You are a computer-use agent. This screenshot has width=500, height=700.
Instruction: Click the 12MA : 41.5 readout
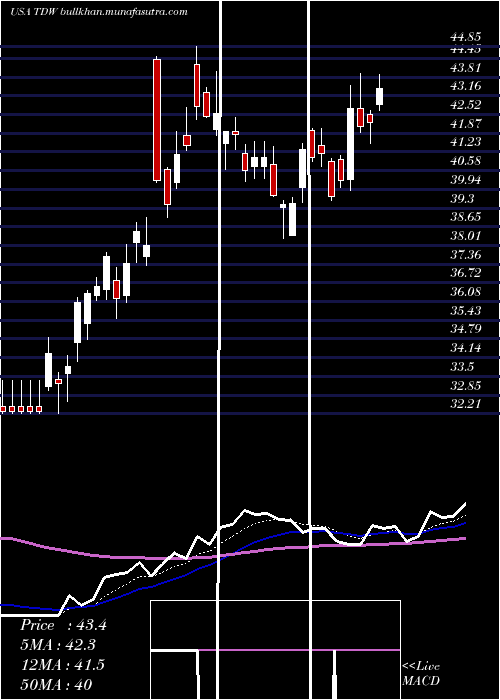point(62,665)
